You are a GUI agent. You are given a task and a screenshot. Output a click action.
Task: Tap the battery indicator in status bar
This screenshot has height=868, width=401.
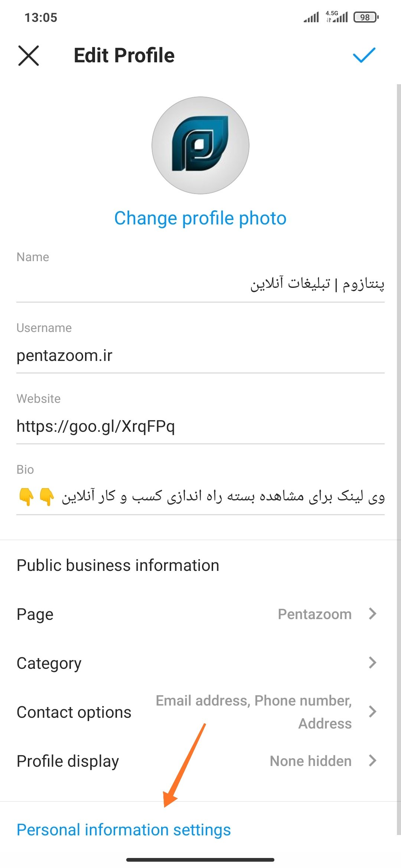click(366, 17)
